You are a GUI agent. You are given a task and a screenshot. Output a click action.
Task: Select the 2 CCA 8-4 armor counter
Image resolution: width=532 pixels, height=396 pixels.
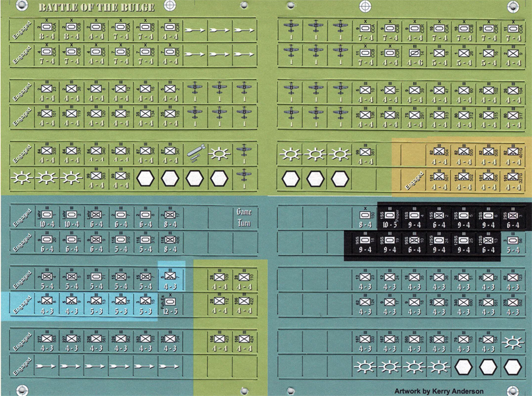47,30
